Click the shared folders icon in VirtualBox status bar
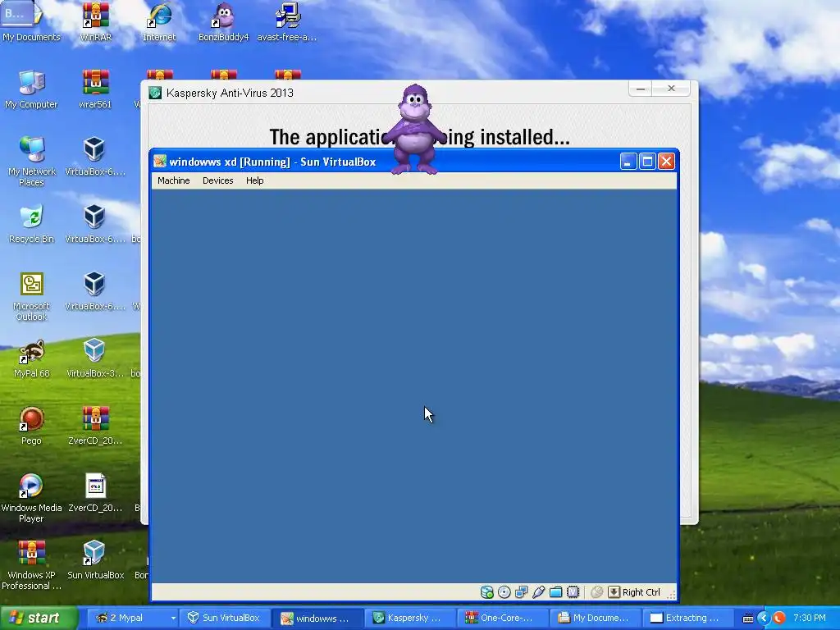This screenshot has width=840, height=630. point(555,592)
